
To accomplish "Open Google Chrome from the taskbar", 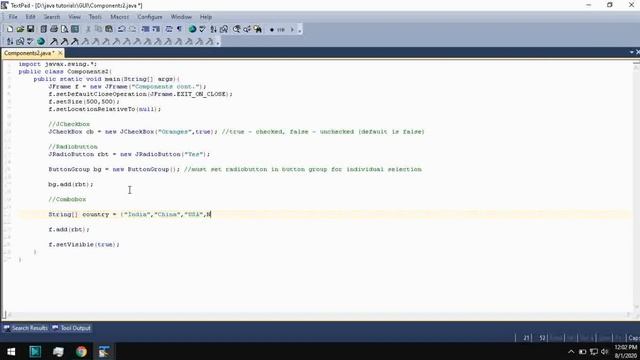I will pos(81,351).
